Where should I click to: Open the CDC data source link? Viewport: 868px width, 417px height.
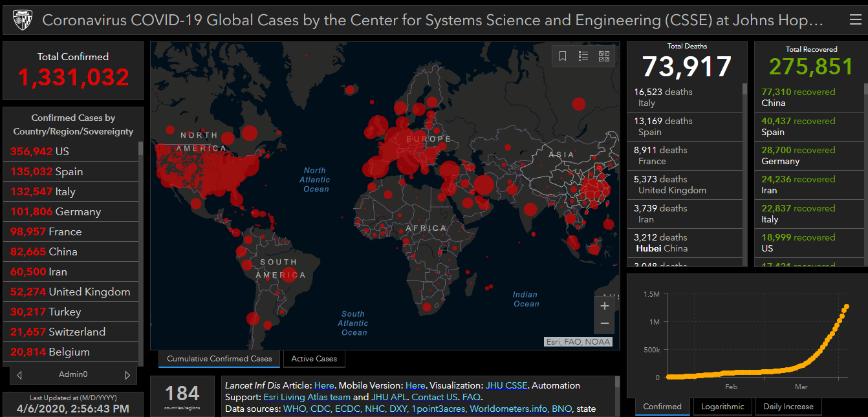point(320,409)
